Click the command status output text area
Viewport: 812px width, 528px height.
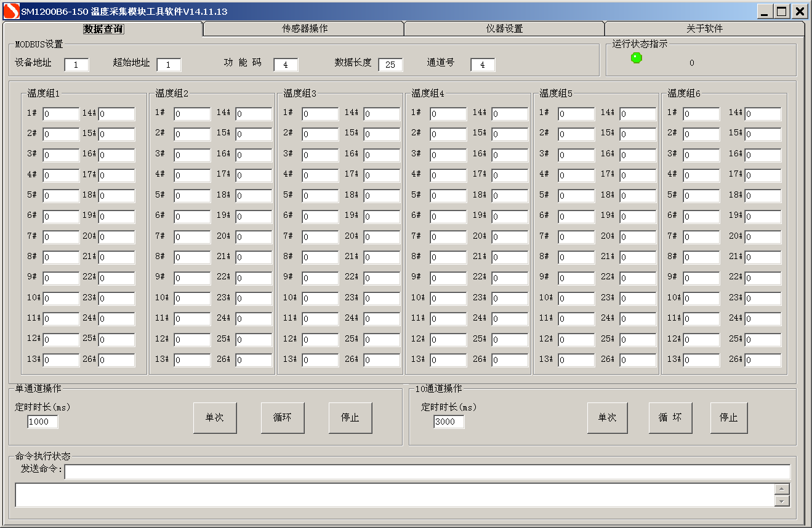point(394,495)
